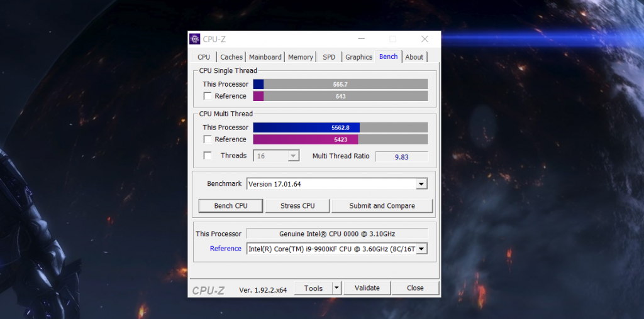Open the SPD tab
The width and height of the screenshot is (644, 319).
[x=329, y=57]
